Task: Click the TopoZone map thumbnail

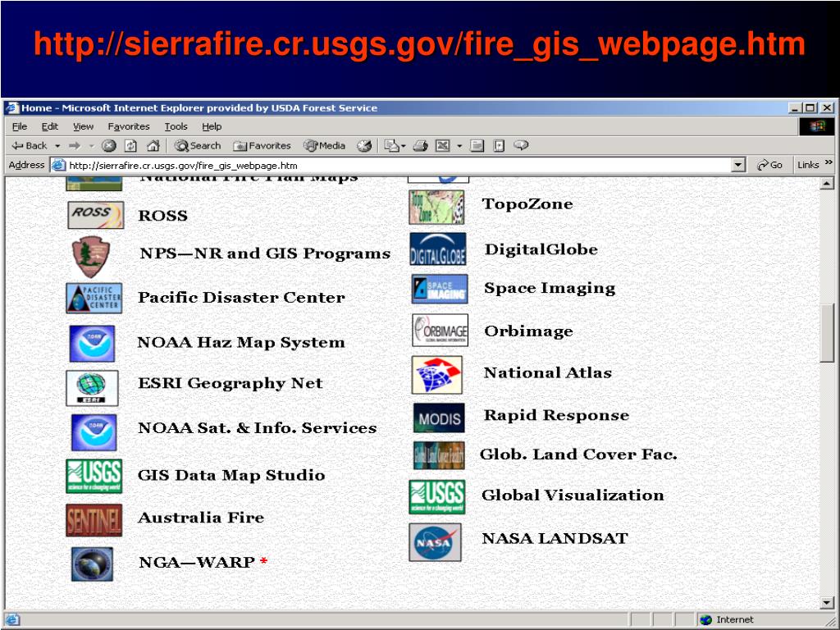Action: 436,207
